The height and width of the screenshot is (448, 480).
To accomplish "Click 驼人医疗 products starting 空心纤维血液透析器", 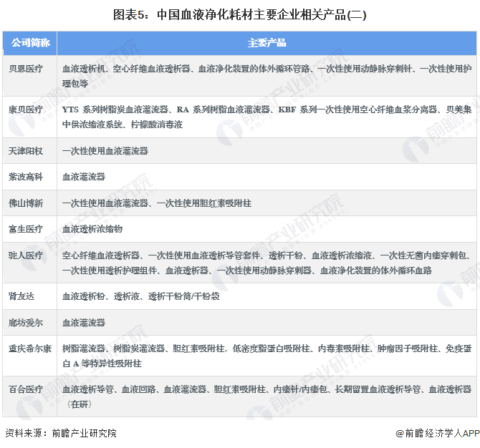I will click(x=267, y=263).
